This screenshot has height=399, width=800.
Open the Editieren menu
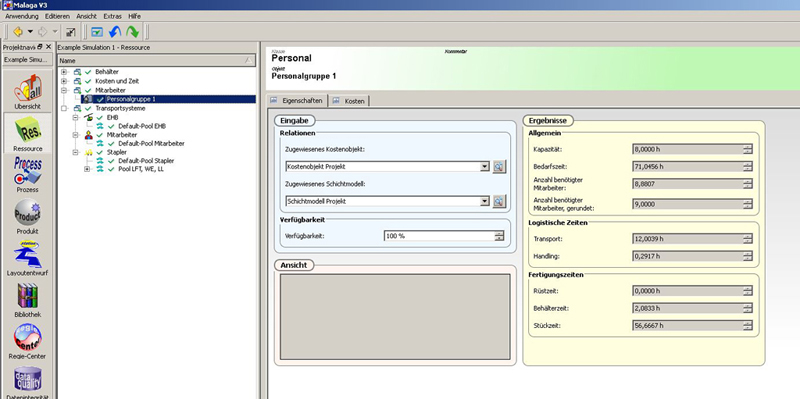click(x=57, y=16)
